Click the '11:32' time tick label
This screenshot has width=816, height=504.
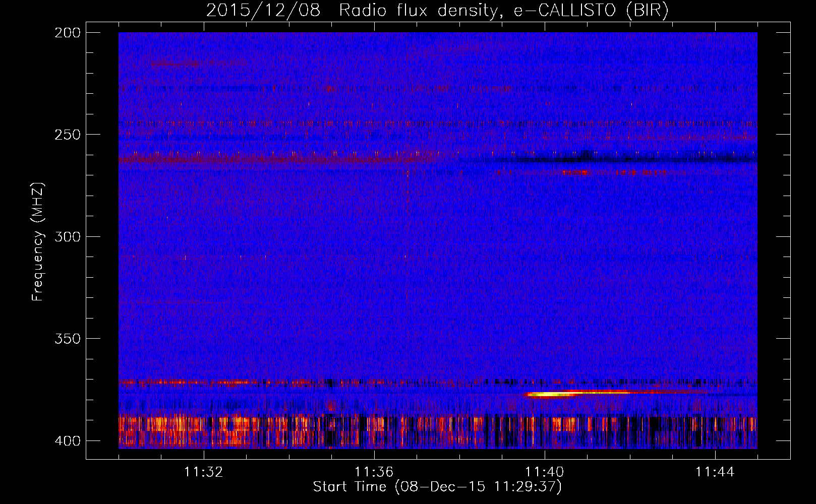[204, 472]
